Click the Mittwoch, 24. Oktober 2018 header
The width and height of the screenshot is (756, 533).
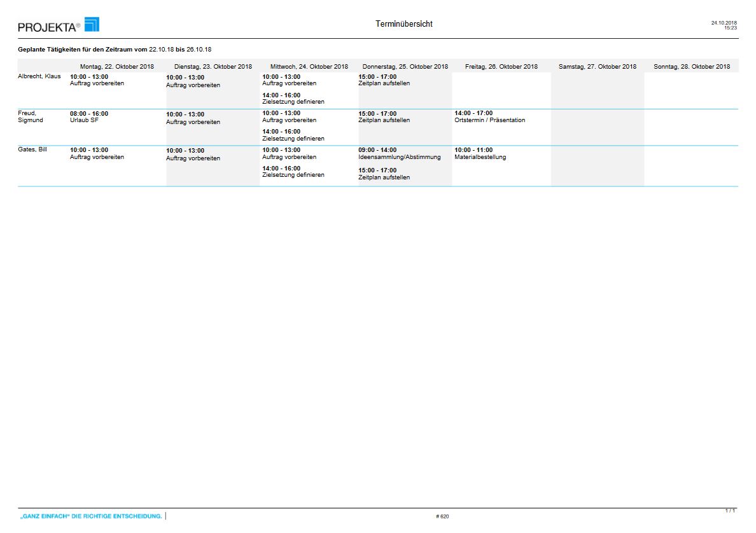(x=309, y=67)
